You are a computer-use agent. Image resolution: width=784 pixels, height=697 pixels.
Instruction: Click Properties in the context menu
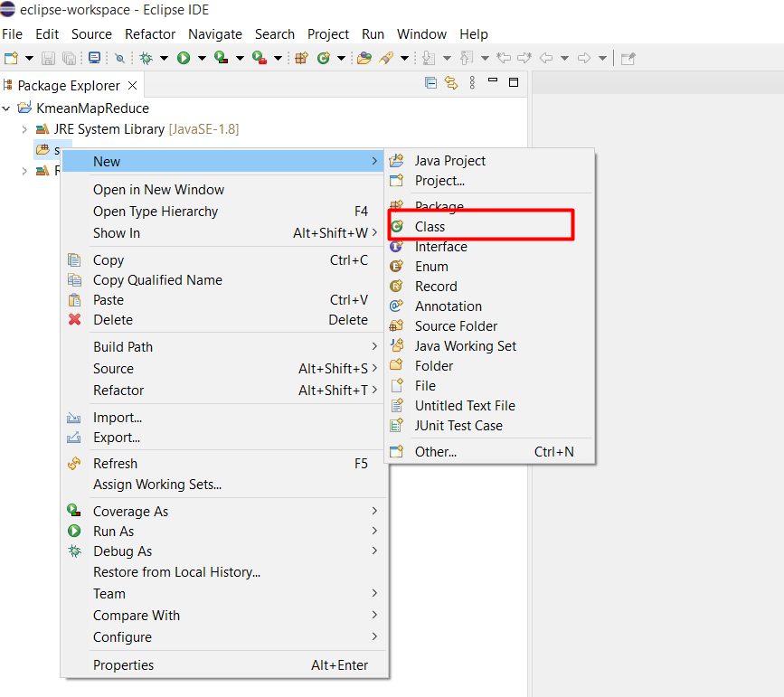click(123, 665)
